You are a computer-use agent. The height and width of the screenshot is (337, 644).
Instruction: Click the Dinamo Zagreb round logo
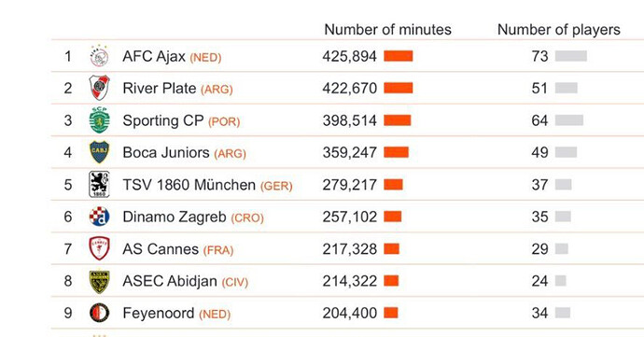(x=99, y=217)
